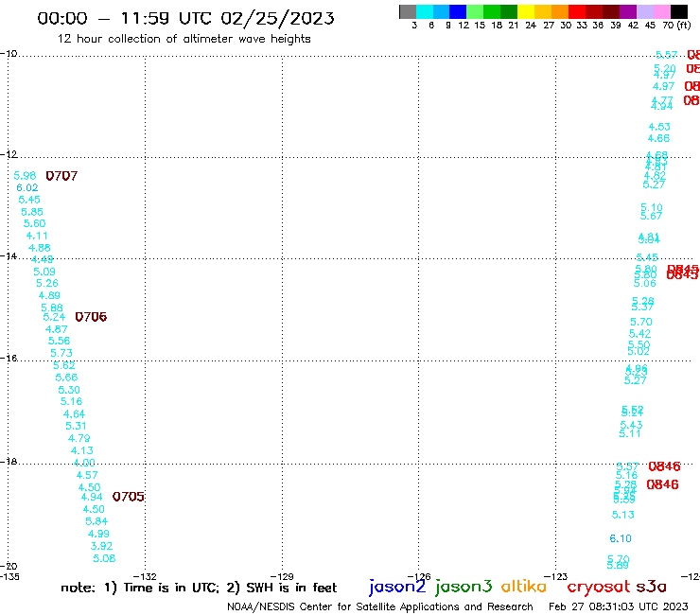Click the wave height value 3.92
The image size is (700, 615).
[102, 546]
